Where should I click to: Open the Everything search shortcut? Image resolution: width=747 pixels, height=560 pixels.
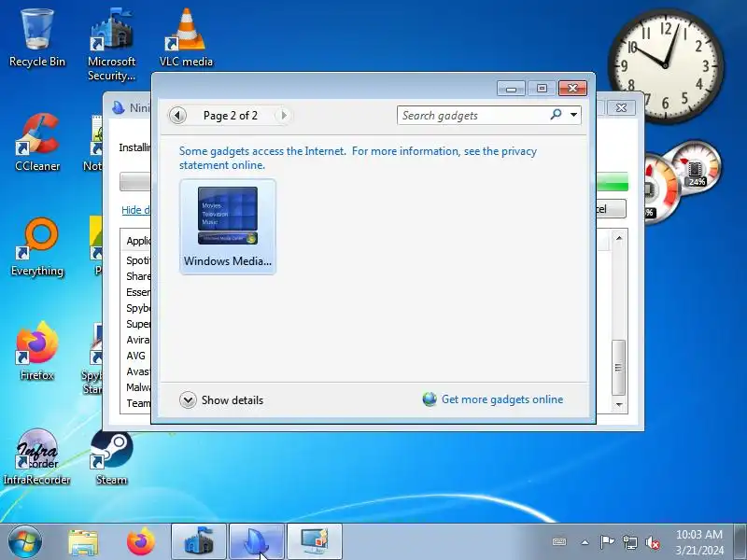point(37,246)
